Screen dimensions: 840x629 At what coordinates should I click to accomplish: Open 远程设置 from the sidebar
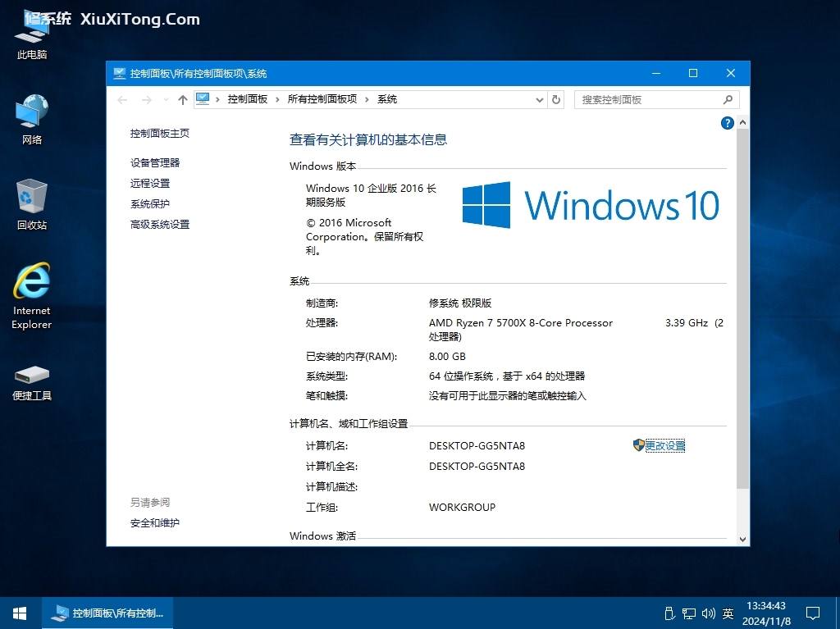(x=150, y=183)
